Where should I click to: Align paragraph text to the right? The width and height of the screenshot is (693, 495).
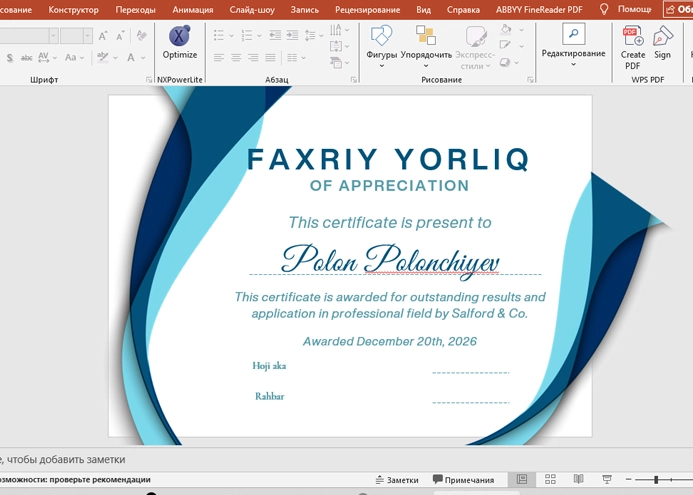click(x=253, y=57)
